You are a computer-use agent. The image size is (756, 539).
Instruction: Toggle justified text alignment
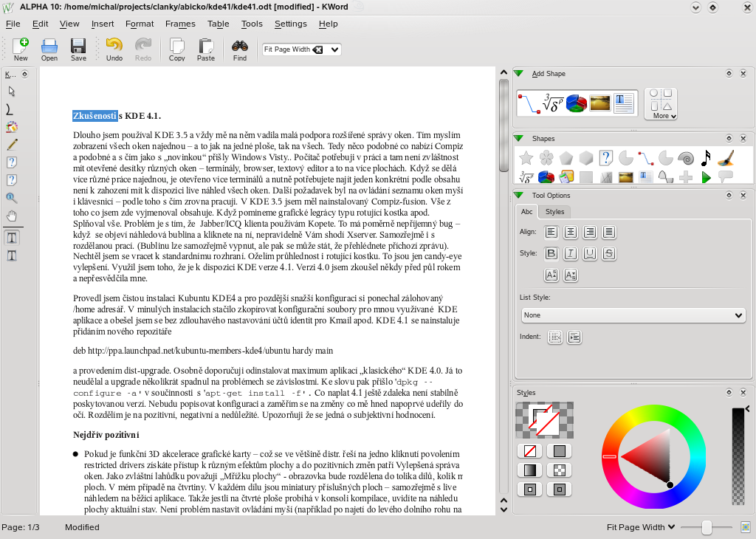[x=609, y=232]
